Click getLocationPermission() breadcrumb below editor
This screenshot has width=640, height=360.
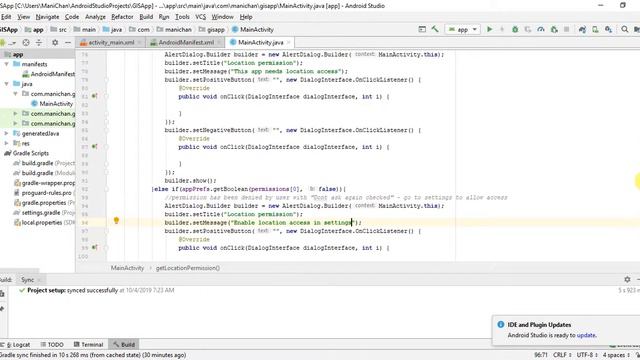click(x=188, y=268)
